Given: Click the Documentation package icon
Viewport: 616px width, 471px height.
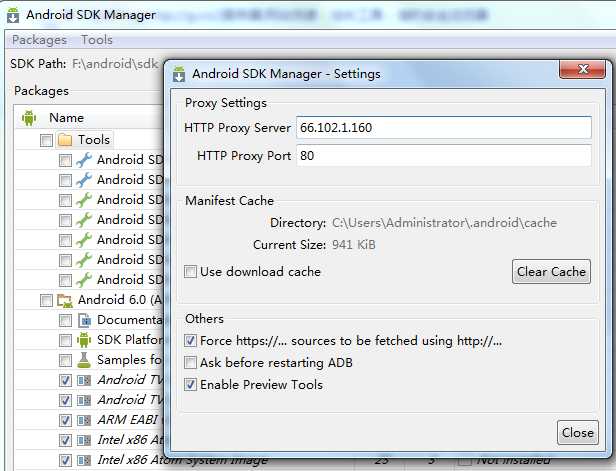Looking at the screenshot, I should pyautogui.click(x=84, y=320).
